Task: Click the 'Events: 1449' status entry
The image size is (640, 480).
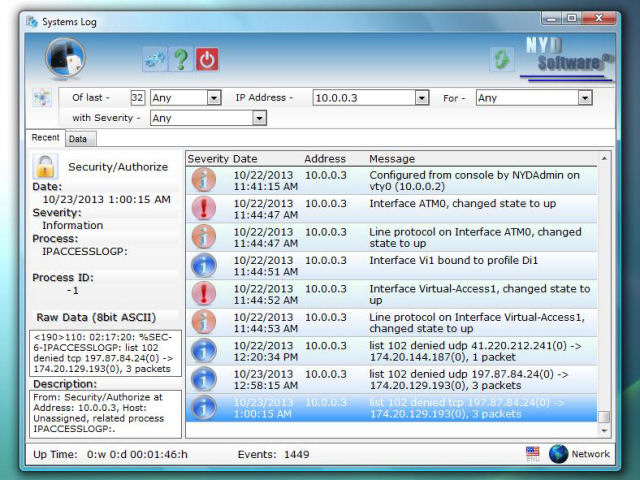Action: click(x=273, y=454)
